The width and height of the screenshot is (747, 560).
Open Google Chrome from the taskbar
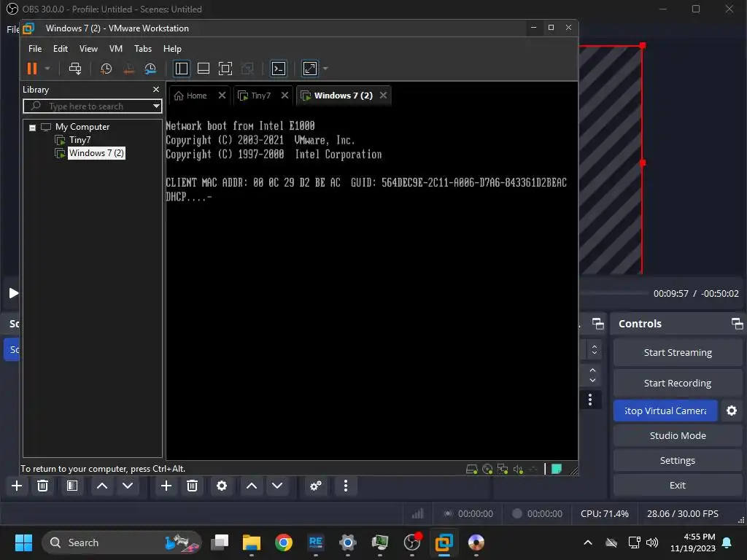[284, 542]
